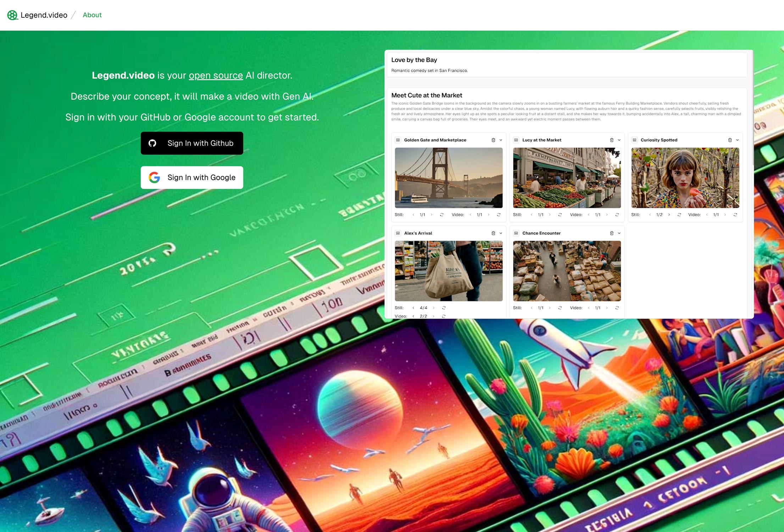Image resolution: width=784 pixels, height=532 pixels.
Task: Click drag handle icon of Golden Gate card
Action: [x=398, y=140]
